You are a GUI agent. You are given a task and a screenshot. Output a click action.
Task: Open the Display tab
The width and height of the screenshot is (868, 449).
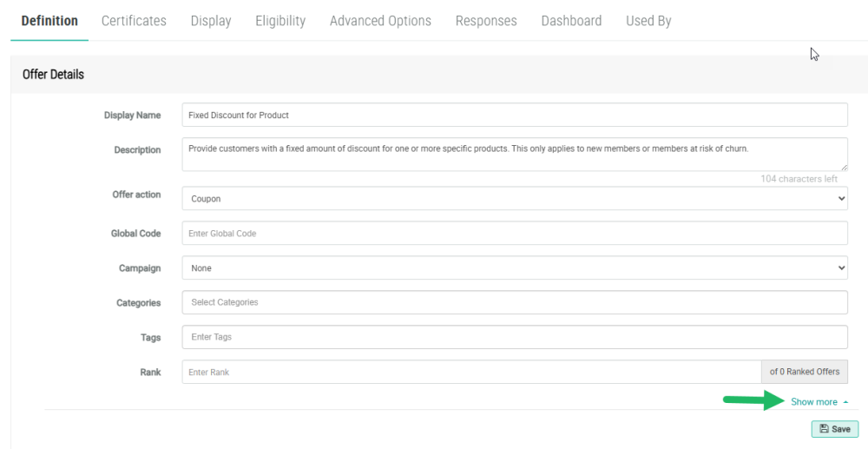(211, 21)
